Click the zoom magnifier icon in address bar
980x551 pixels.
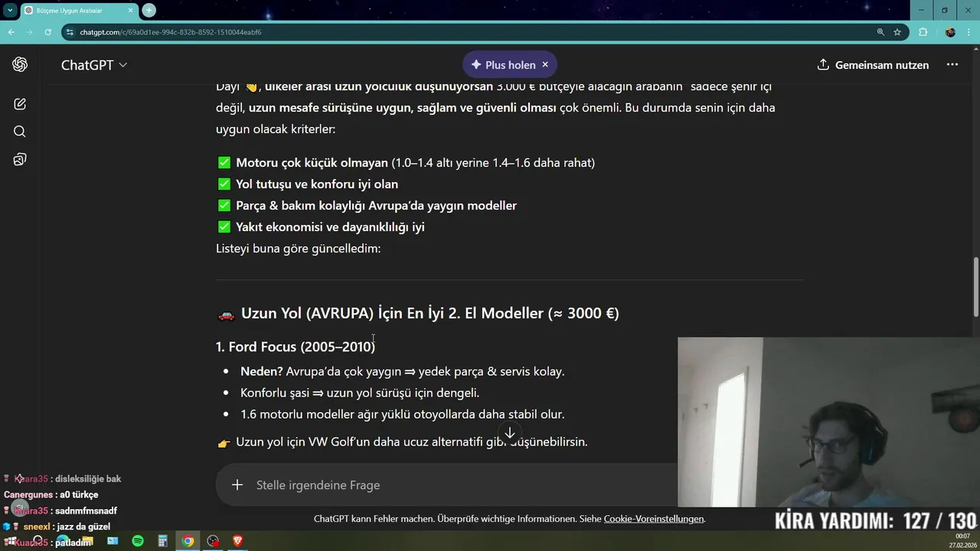pyautogui.click(x=880, y=32)
